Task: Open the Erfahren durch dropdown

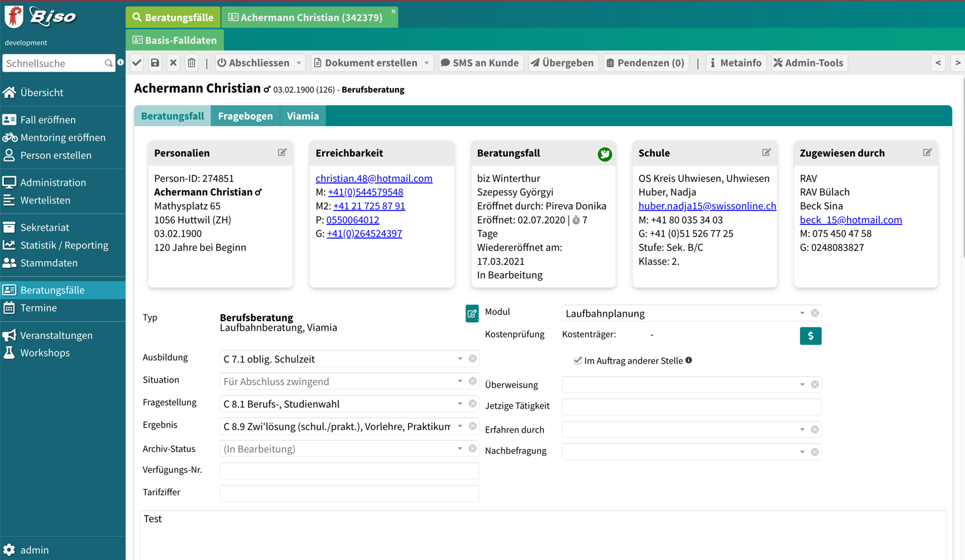Action: [802, 430]
